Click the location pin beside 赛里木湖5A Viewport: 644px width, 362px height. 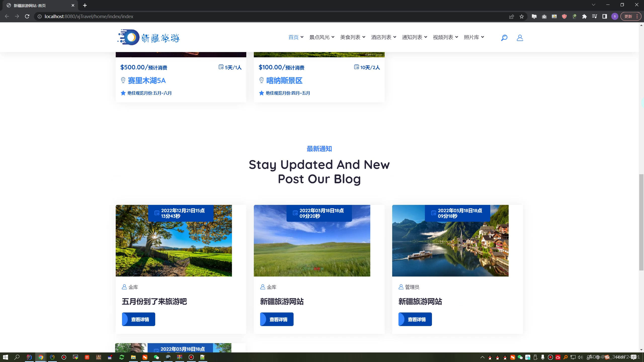coord(123,80)
